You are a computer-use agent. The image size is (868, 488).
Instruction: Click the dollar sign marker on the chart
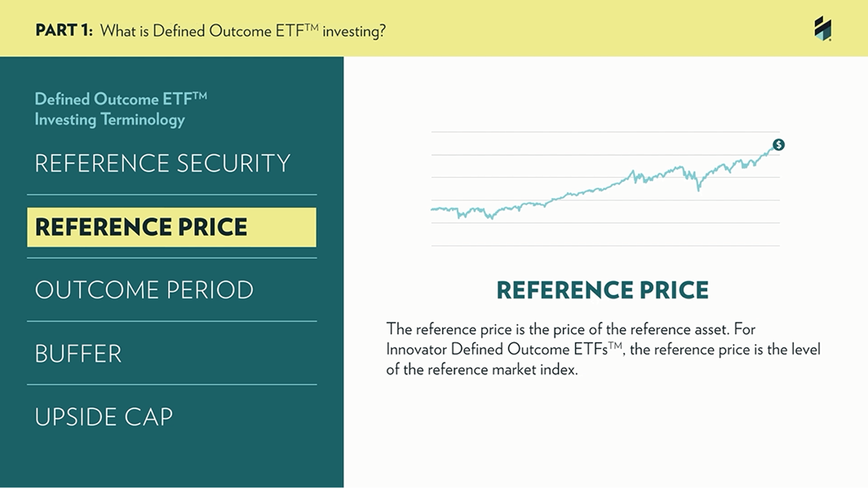pos(778,145)
